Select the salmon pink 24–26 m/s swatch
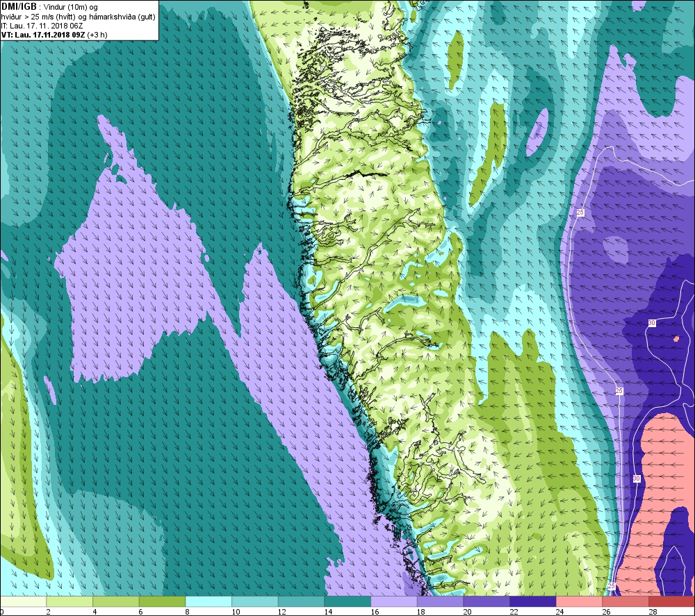This screenshot has width=695, height=616. [x=579, y=601]
